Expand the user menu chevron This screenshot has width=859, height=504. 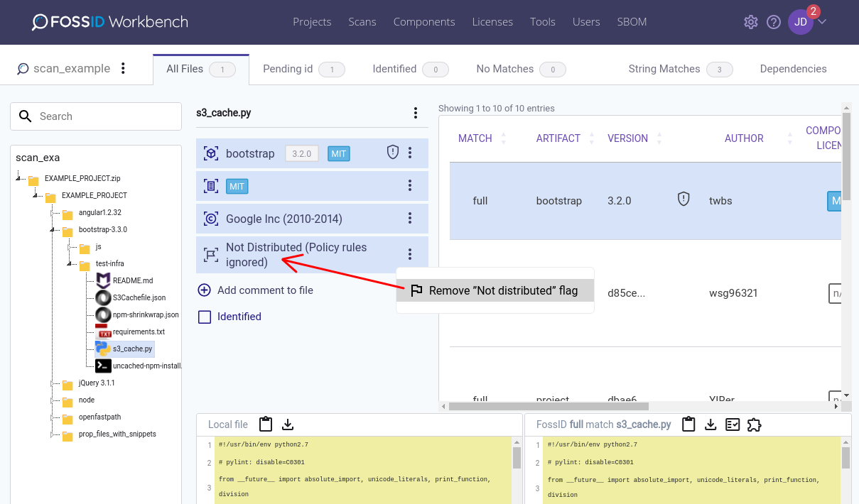coord(822,21)
